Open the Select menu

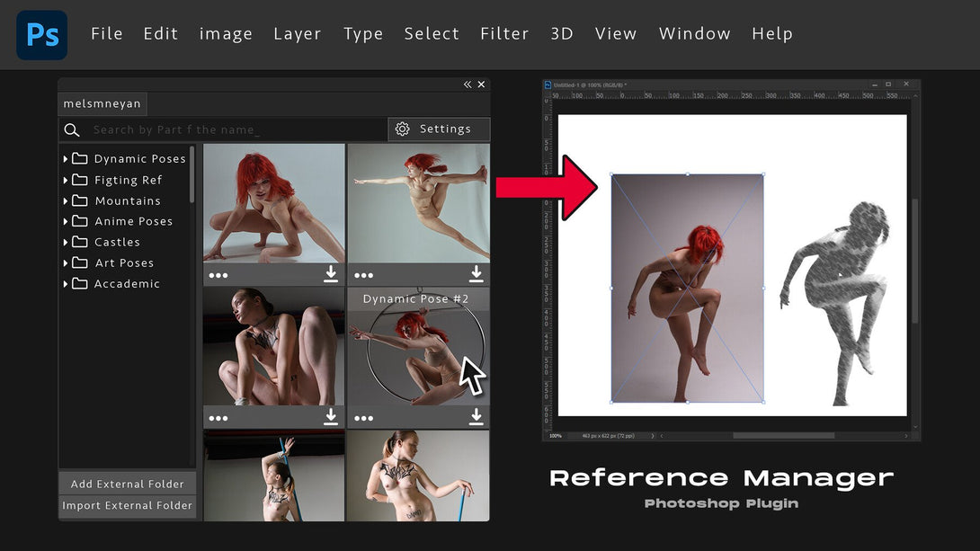tap(432, 34)
